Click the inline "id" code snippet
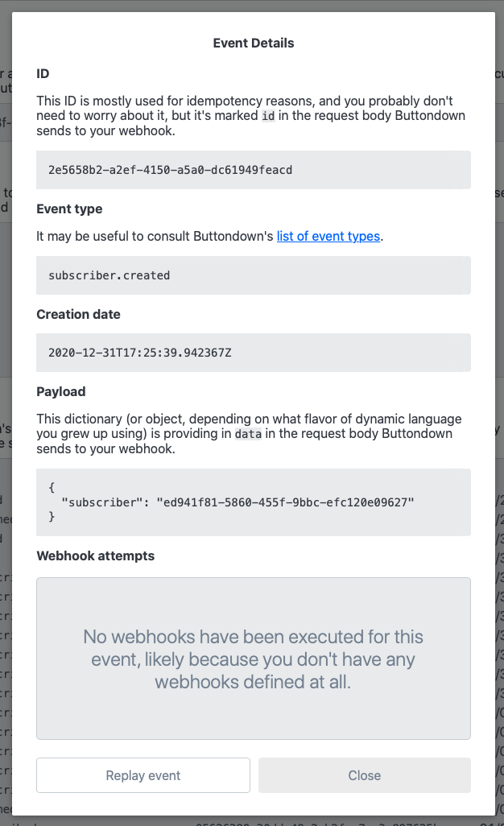Image resolution: width=504 pixels, height=826 pixels. click(x=270, y=116)
